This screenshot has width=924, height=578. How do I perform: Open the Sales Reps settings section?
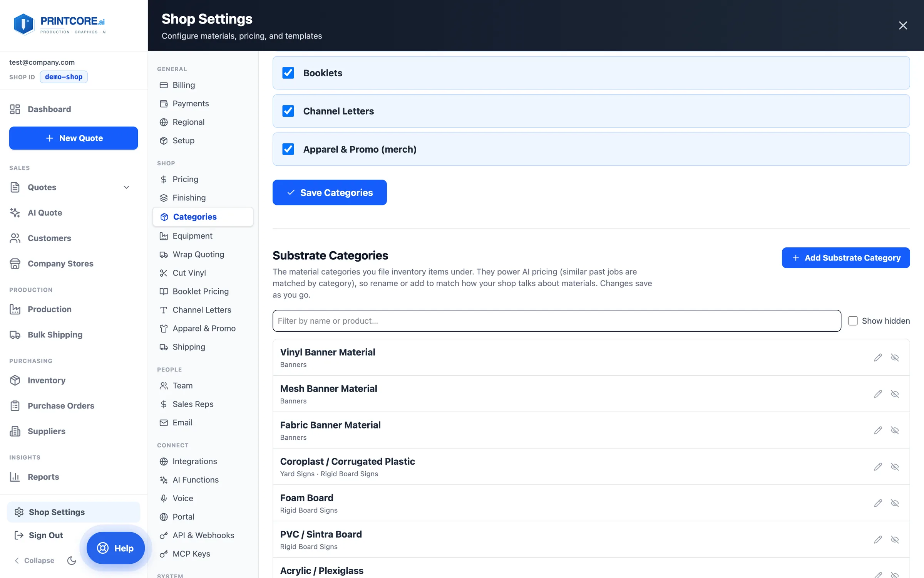tap(203, 404)
